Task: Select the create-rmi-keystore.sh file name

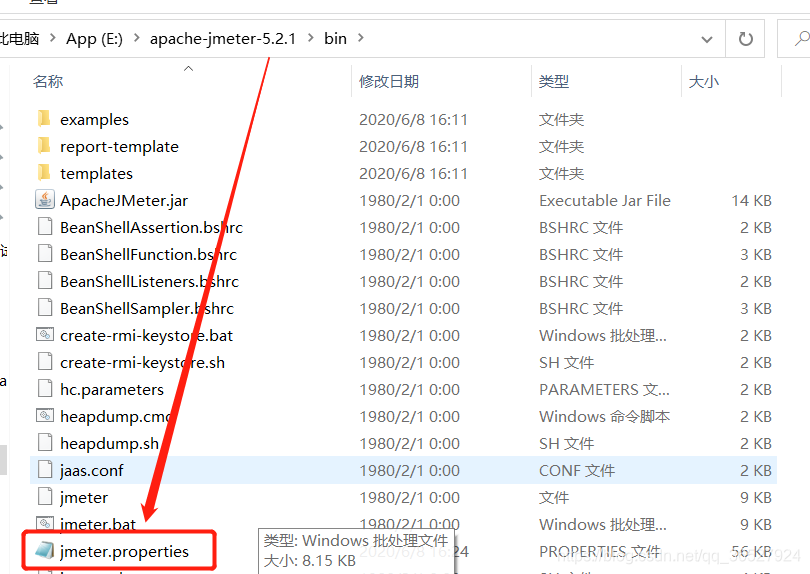Action: tap(143, 363)
